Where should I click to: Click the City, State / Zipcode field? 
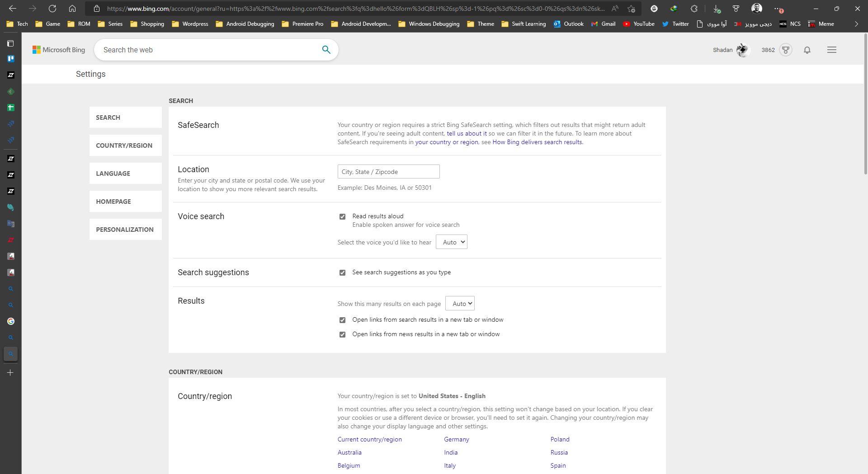388,172
